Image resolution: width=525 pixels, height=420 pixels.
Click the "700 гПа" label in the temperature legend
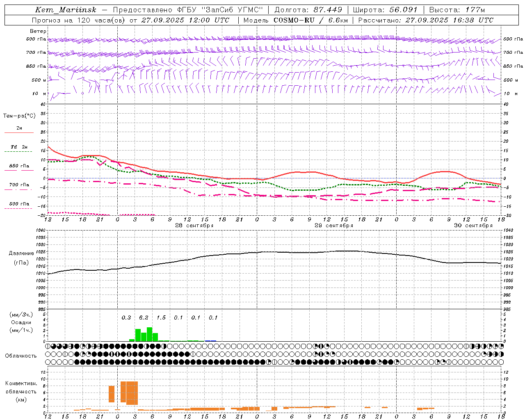tap(19, 185)
